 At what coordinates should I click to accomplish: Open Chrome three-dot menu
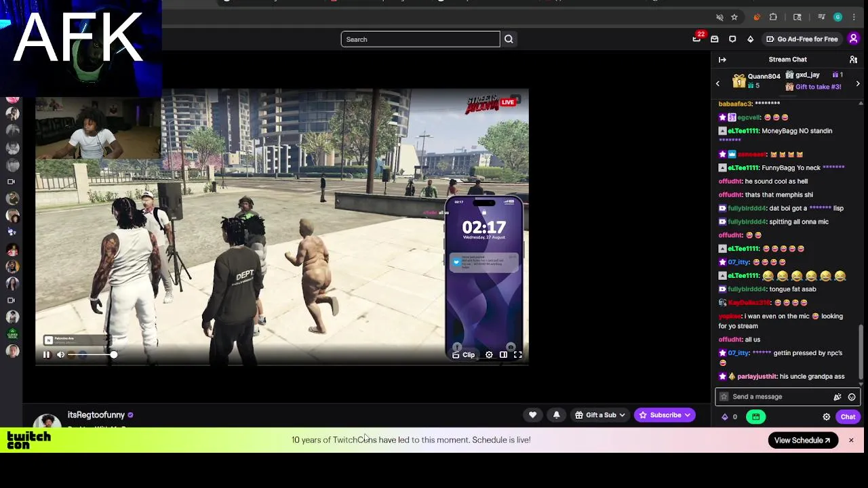tap(854, 17)
